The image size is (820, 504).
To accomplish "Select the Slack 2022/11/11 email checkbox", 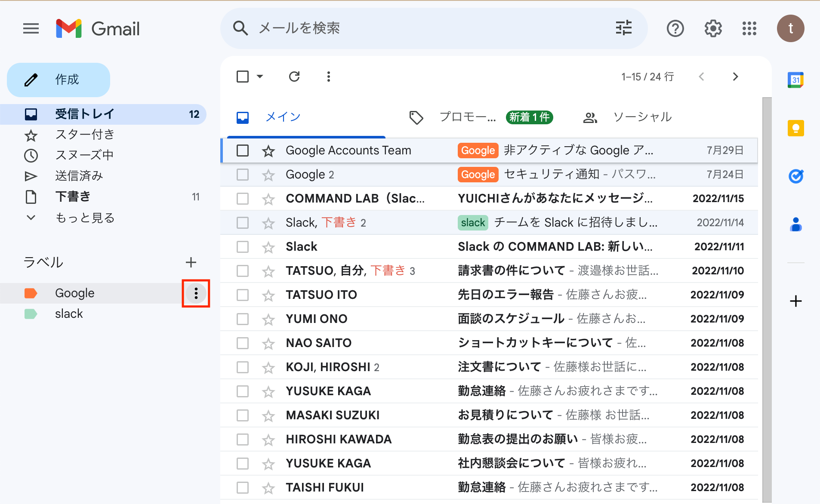I will 243,247.
